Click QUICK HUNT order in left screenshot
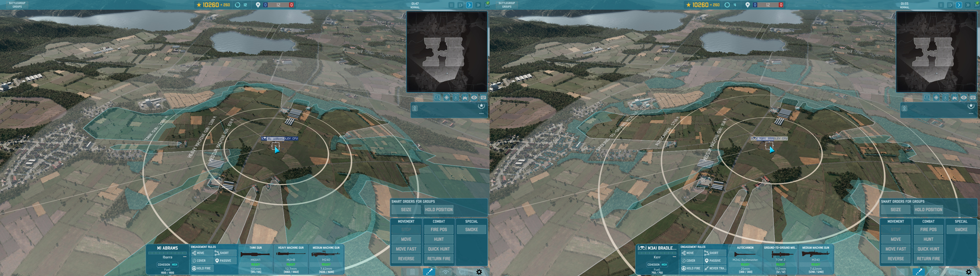980x276 pixels. pyautogui.click(x=439, y=249)
